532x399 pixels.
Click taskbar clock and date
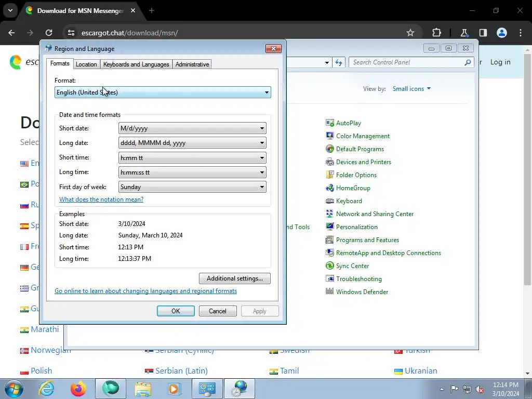[x=506, y=389]
